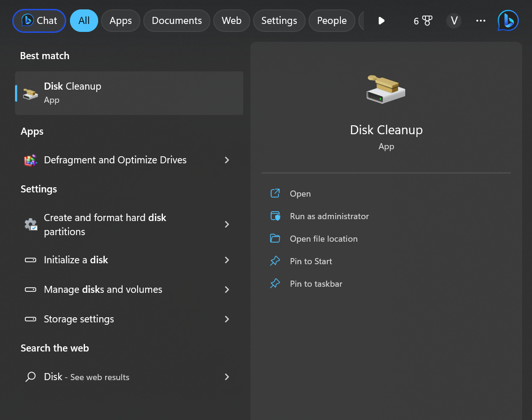The width and height of the screenshot is (532, 420).
Task: Expand the Disk web results chevron
Action: (x=227, y=377)
